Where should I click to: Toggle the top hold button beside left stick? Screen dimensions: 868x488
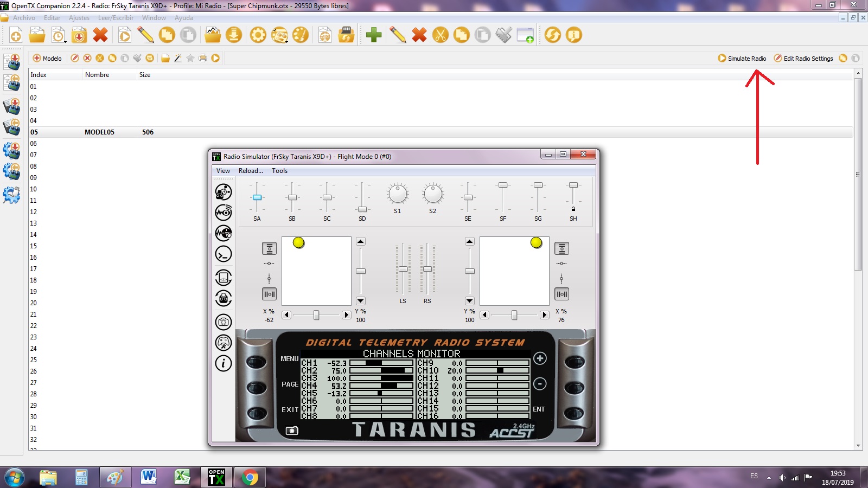pyautogui.click(x=269, y=248)
